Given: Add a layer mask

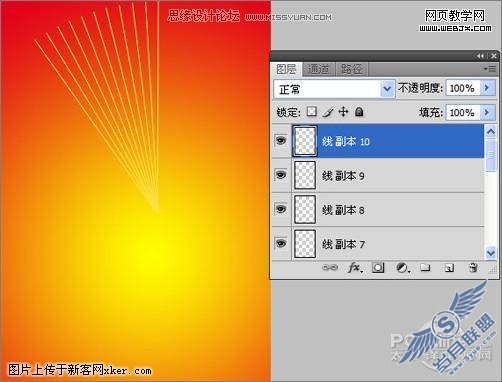Looking at the screenshot, I should [378, 268].
